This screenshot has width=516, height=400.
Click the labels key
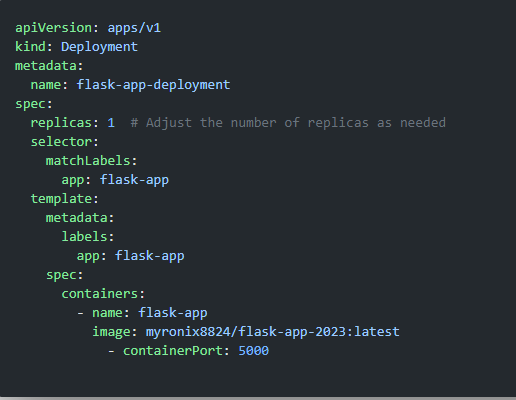point(84,237)
